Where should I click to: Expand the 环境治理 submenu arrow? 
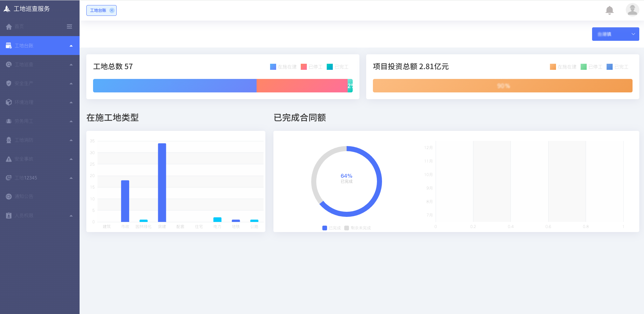click(71, 103)
